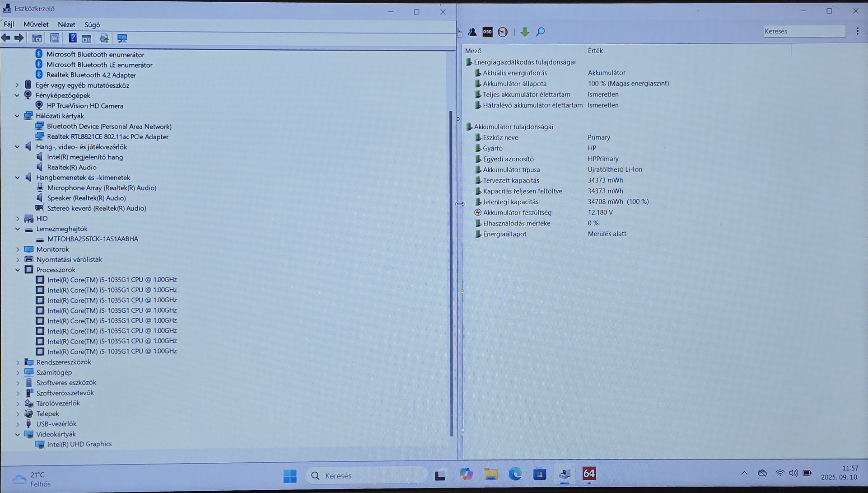Expand the USB-vezérlők category
868x493 pixels.
pyautogui.click(x=18, y=424)
